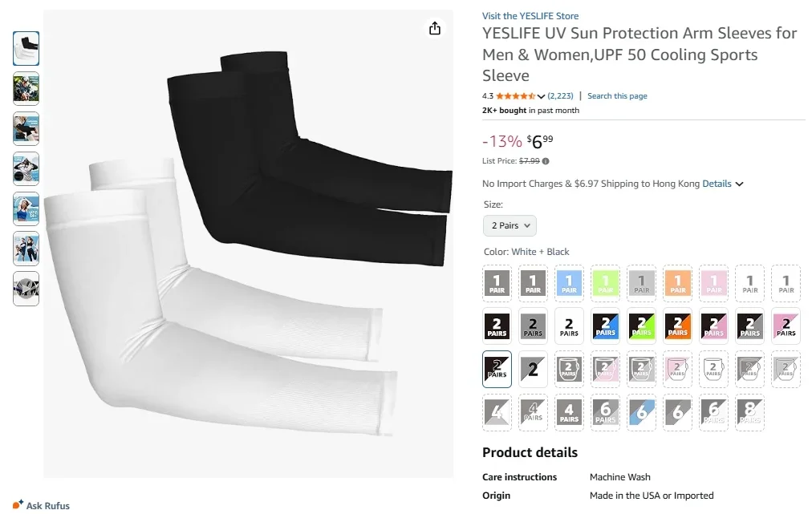Visit the YESLIFE Store link
Screen dimensions: 812x514
pyautogui.click(x=530, y=15)
